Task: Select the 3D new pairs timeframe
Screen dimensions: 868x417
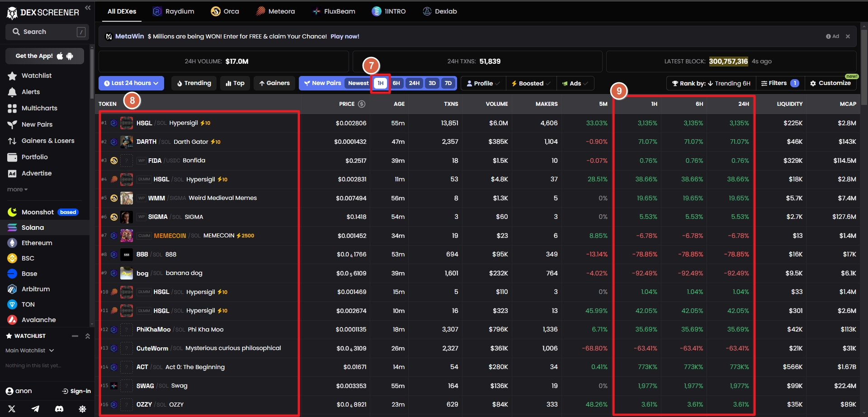Action: click(x=432, y=83)
